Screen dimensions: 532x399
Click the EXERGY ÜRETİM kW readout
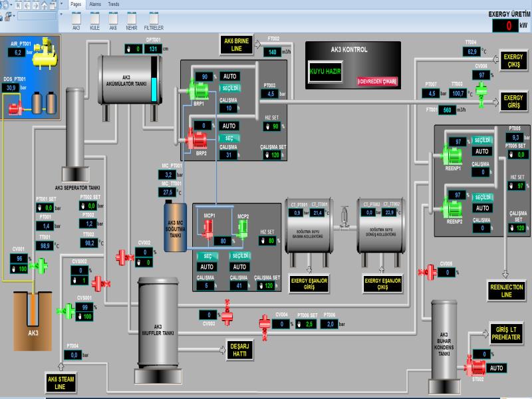[505, 25]
